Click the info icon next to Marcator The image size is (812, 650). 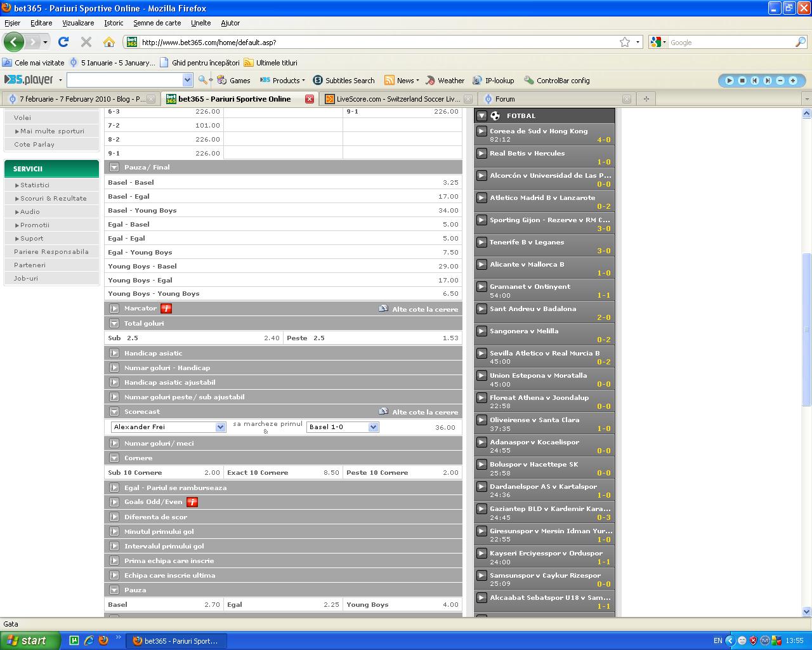(166, 308)
